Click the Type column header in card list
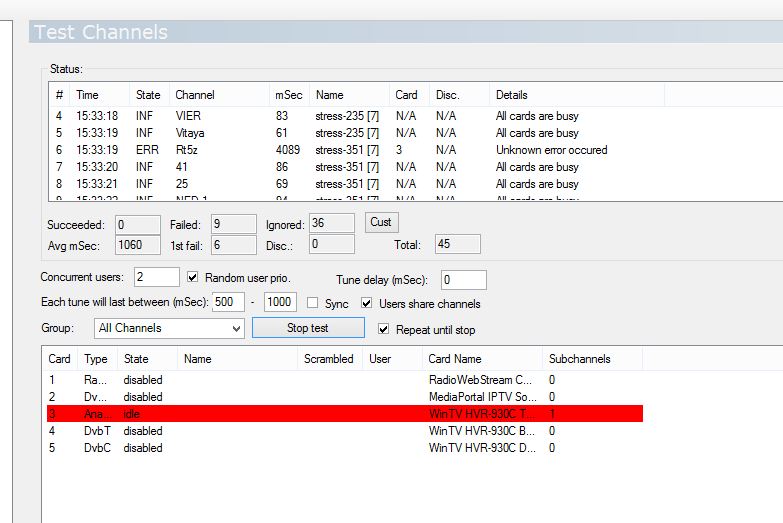Screen dimensions: 783x523 (x=97, y=359)
